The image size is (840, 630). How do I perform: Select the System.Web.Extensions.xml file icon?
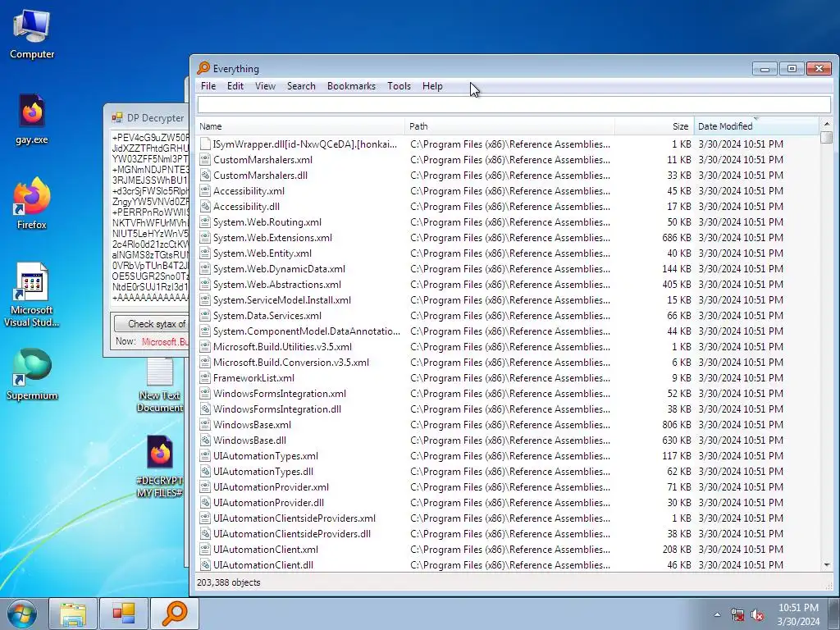(204, 237)
